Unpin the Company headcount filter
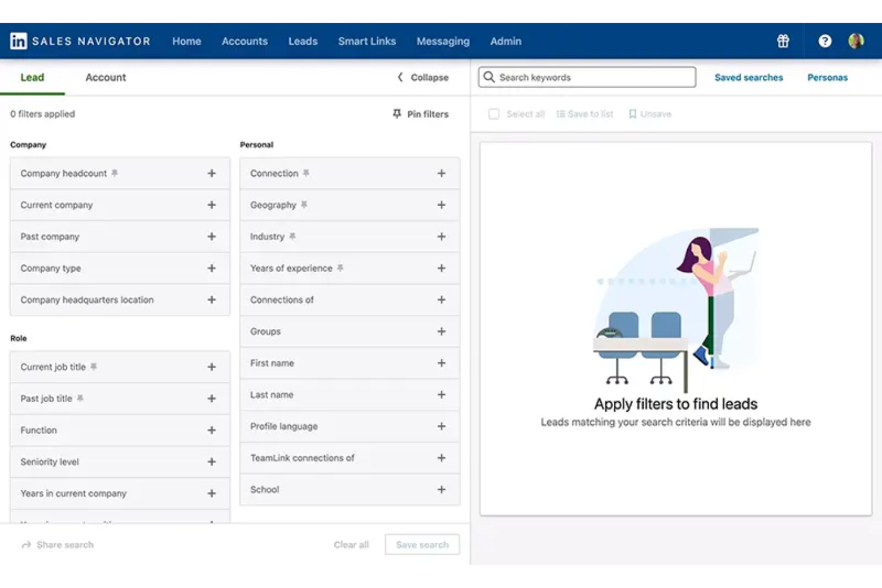Screen dimensions: 882x588 tap(116, 173)
